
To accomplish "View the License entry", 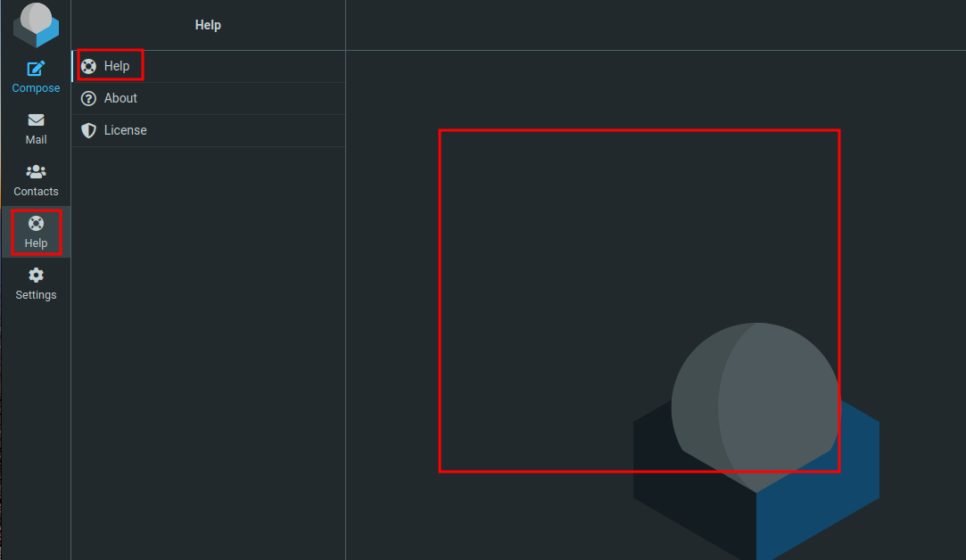I will (126, 129).
